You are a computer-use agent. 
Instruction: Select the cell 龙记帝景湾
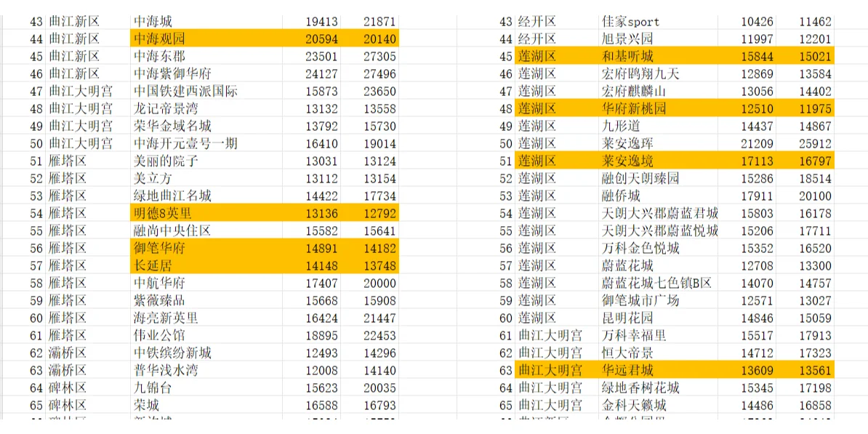[206, 109]
